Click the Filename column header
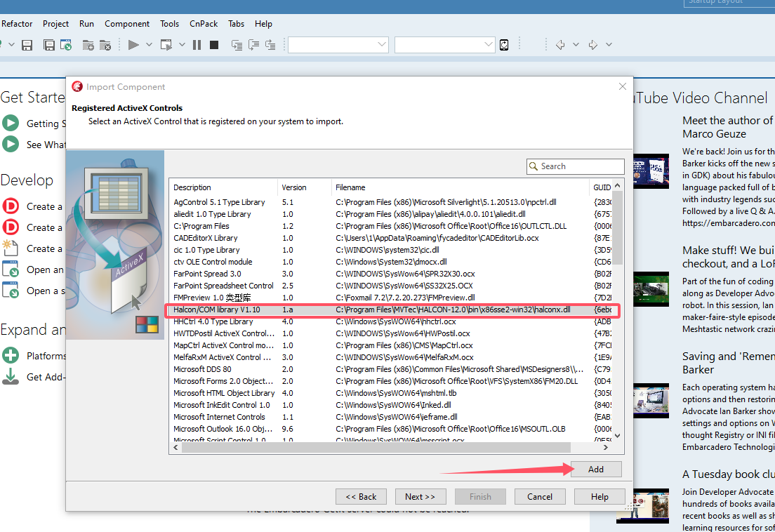The width and height of the screenshot is (775, 532). coord(461,187)
